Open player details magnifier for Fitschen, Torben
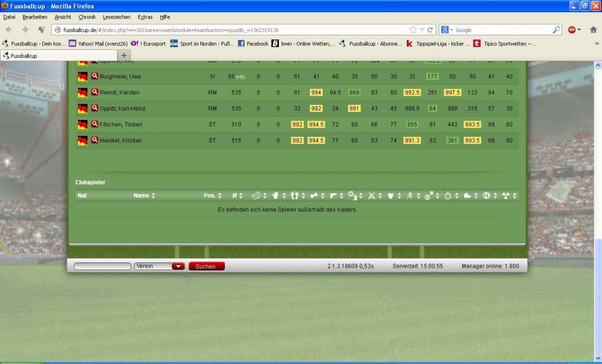This screenshot has width=602, height=364. [x=95, y=125]
